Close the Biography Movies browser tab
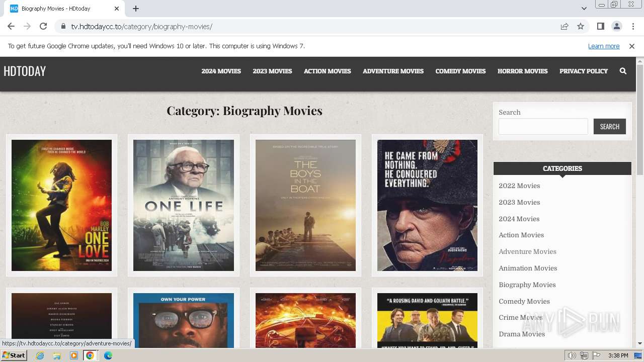The width and height of the screenshot is (644, 362). pos(117,9)
